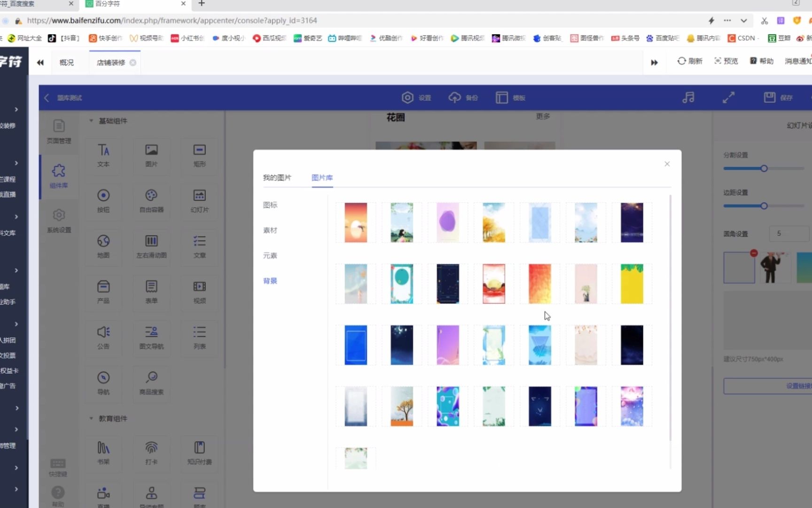Adjust the 分割设置 slider handle
The image size is (812, 508).
coord(764,168)
